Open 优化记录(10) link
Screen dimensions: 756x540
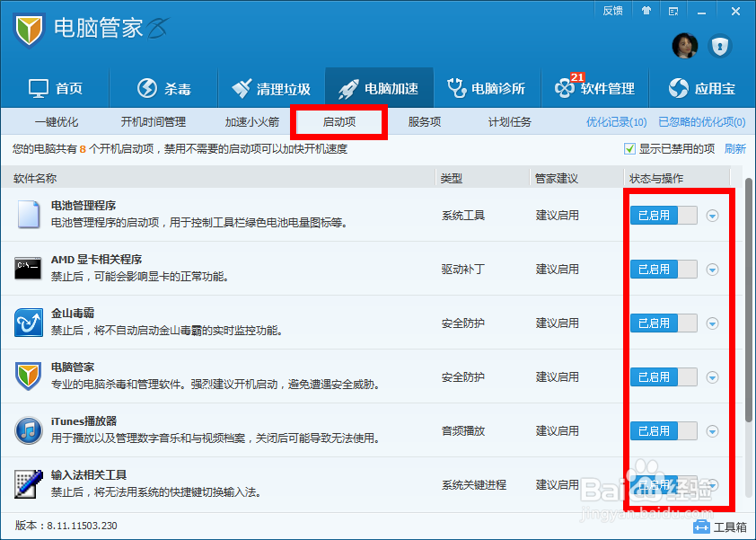click(x=616, y=121)
